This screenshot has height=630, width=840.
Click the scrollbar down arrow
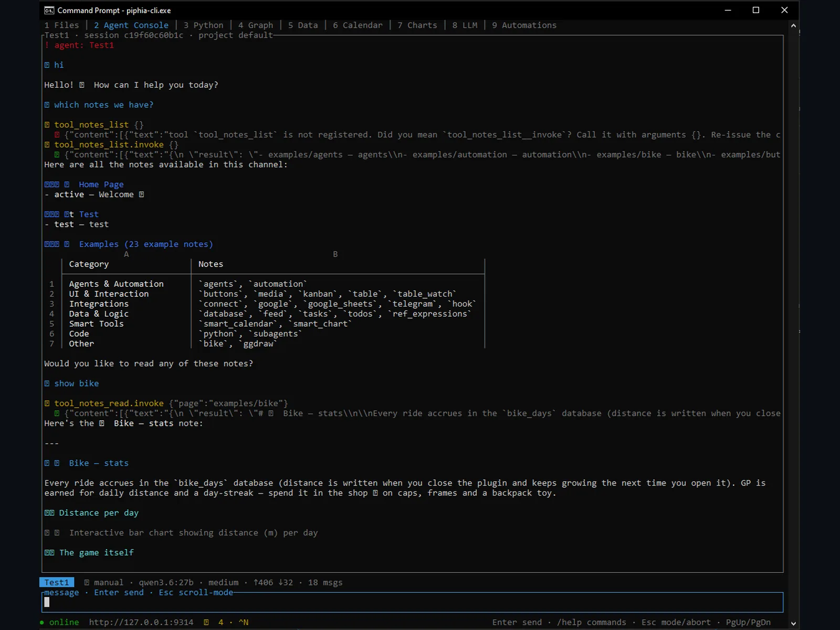tap(793, 623)
